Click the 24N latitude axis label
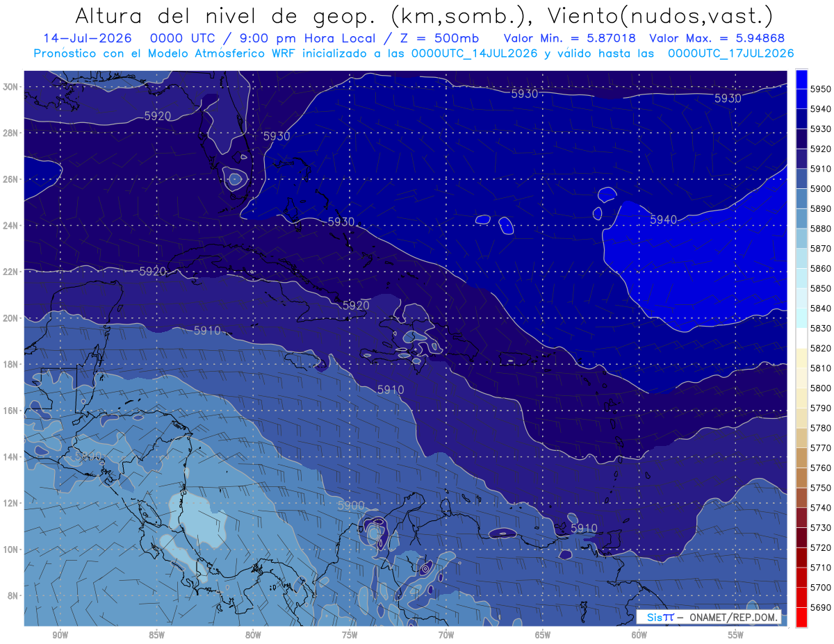Viewport: 834px width, 644px height. pos(12,225)
